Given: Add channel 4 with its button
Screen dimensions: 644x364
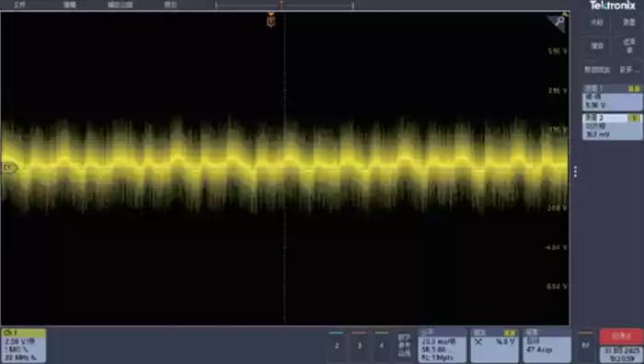Looking at the screenshot, I should pos(382,346).
